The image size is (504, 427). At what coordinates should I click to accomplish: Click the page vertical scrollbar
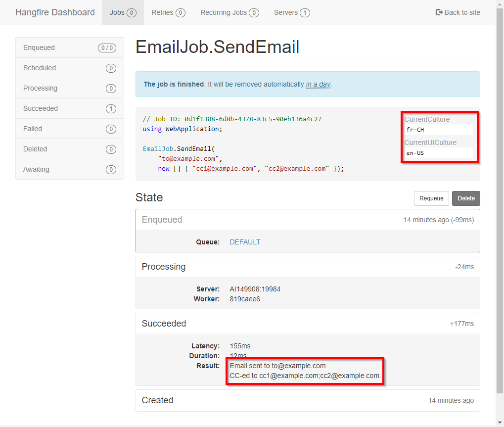500,201
